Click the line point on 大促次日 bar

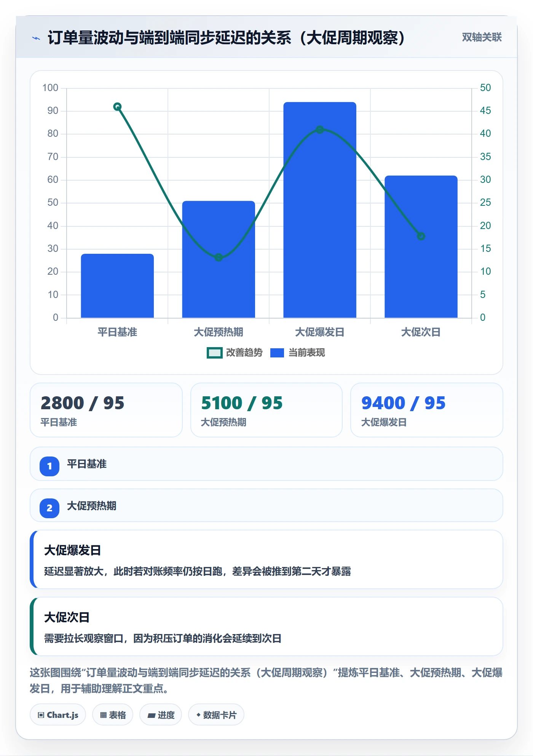(421, 236)
